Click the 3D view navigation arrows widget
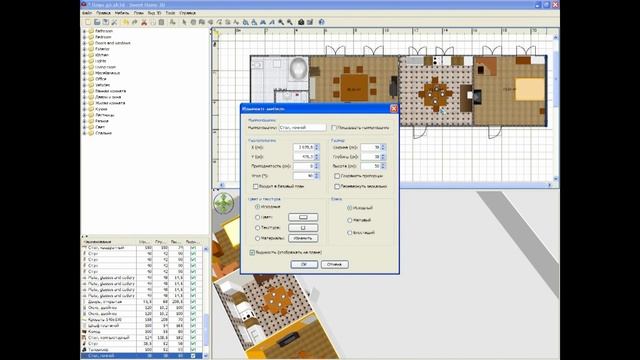 coord(224,203)
